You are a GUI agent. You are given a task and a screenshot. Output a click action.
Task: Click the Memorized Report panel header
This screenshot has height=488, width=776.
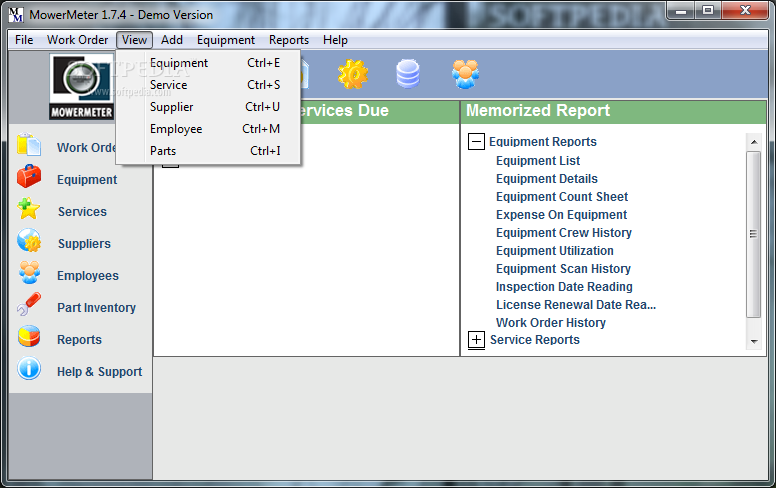[x=613, y=111]
